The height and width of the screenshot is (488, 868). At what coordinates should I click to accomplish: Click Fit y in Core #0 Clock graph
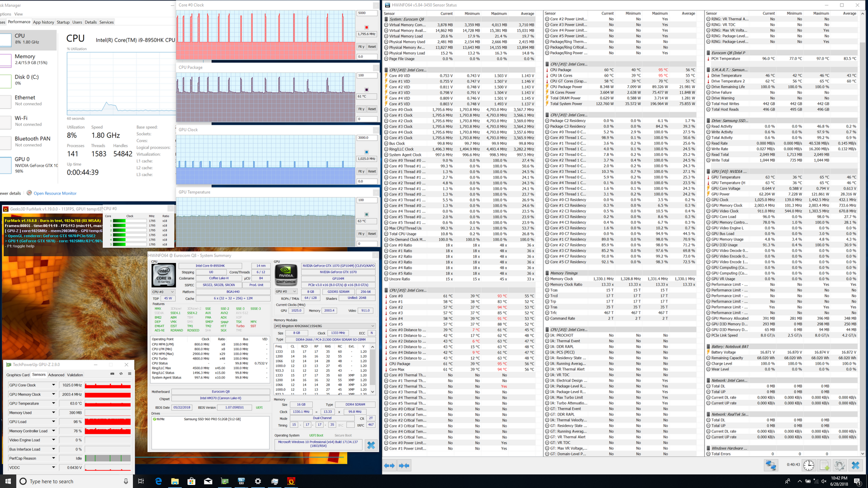pos(361,47)
